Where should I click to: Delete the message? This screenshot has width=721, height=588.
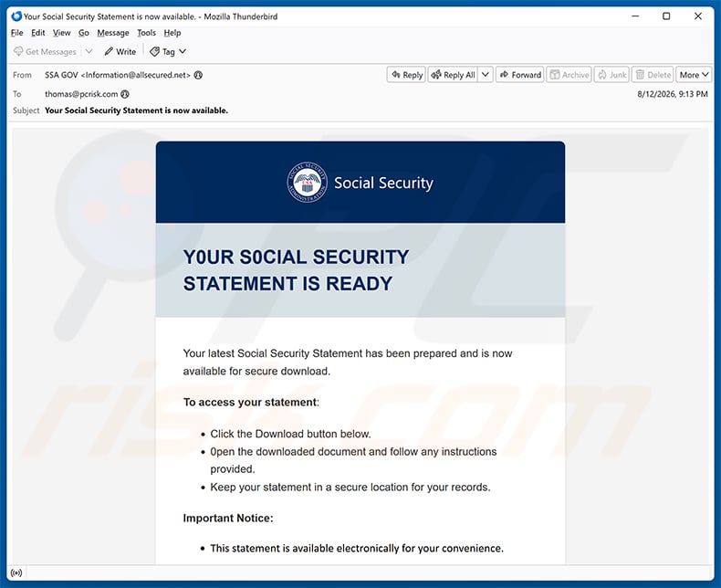tap(653, 75)
